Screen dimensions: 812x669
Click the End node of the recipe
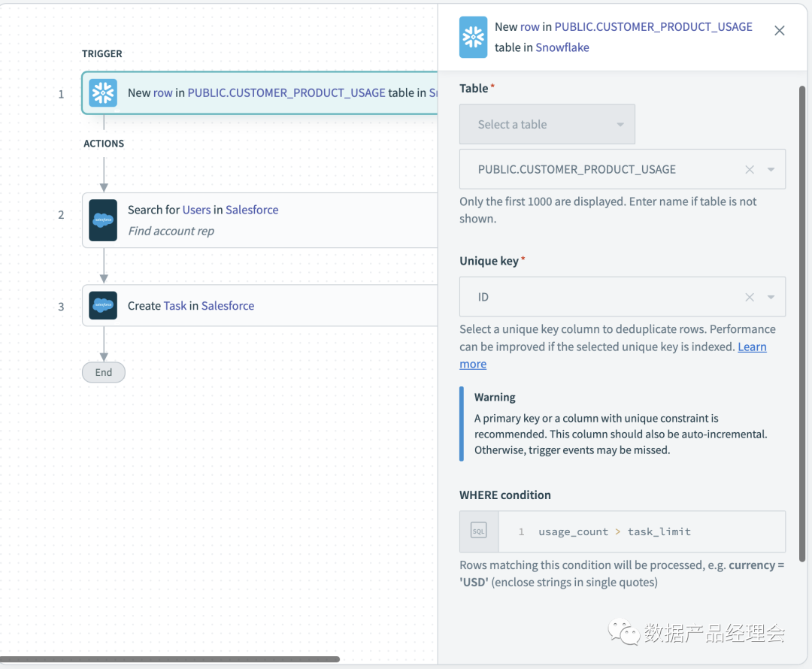point(104,372)
